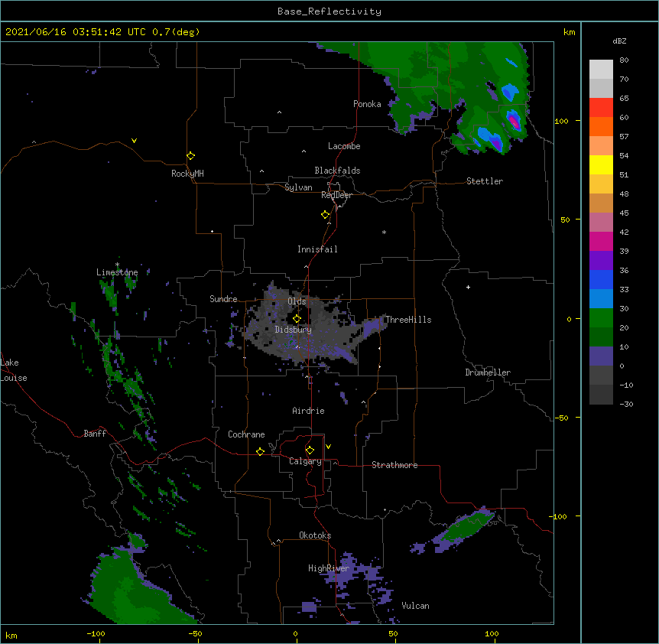Click the Limestone label
Screen dimensions: 659x644
pos(117,272)
